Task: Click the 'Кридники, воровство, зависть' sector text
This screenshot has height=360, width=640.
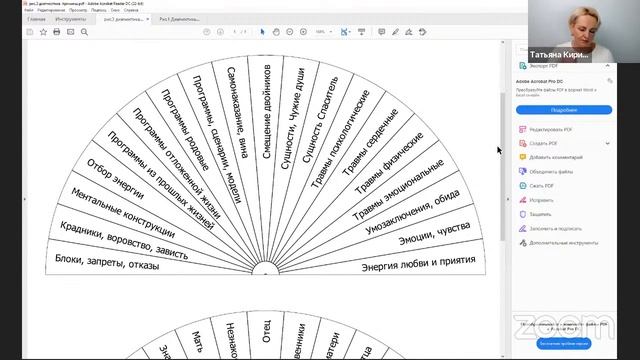Action: tap(124, 240)
